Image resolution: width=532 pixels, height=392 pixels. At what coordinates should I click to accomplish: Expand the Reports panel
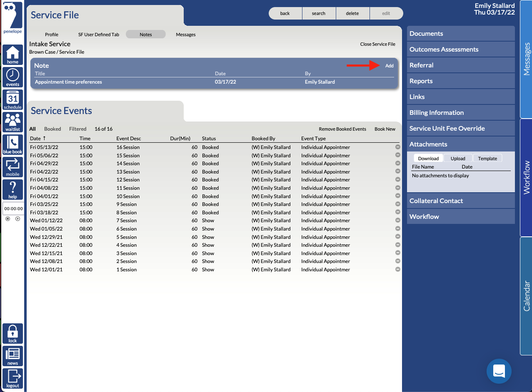(x=461, y=81)
